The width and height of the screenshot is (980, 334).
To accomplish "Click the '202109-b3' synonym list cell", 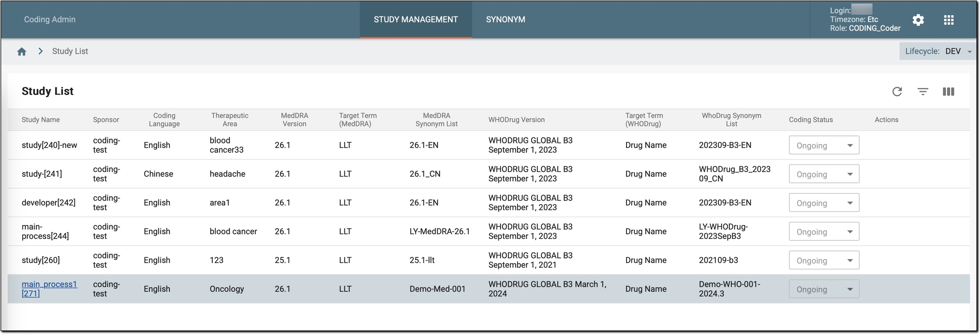I will (718, 260).
